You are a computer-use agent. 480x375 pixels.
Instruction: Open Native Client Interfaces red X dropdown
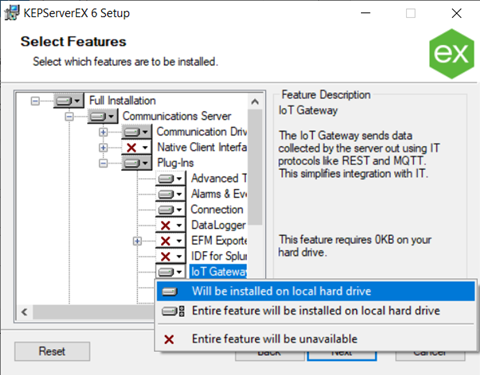[136, 147]
